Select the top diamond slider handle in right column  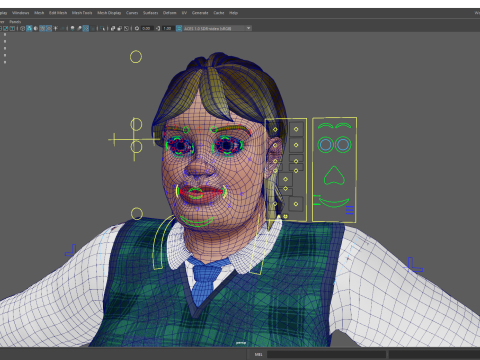(296, 129)
